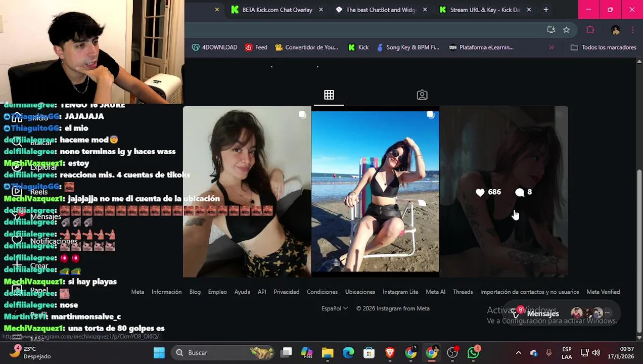The image size is (643, 364).
Task: Click Crear in Instagram sidebar
Action: pyautogui.click(x=30, y=265)
